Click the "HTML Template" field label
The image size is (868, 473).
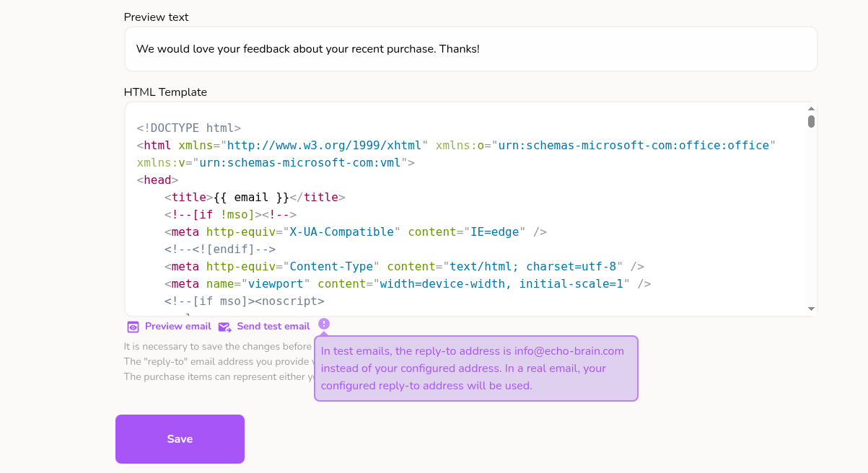[165, 92]
